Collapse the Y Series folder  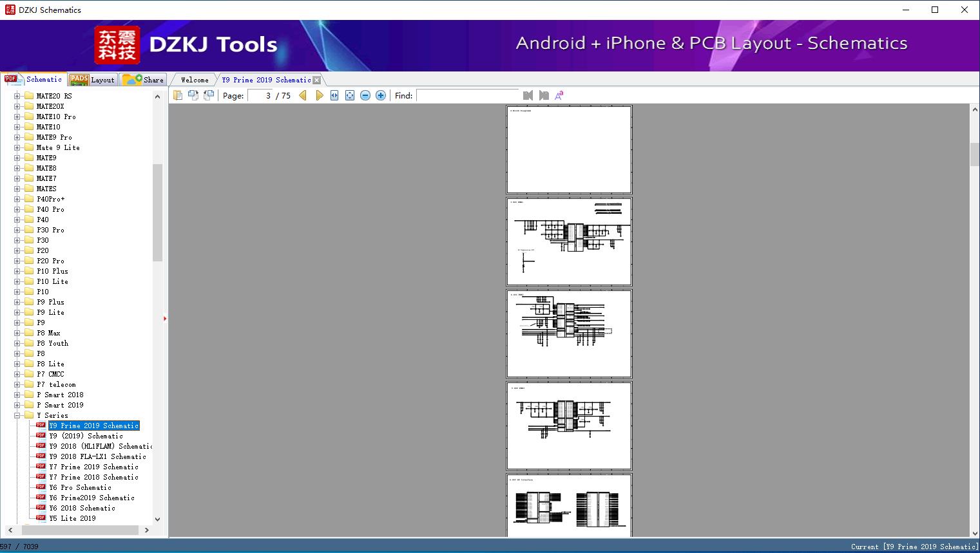click(17, 415)
